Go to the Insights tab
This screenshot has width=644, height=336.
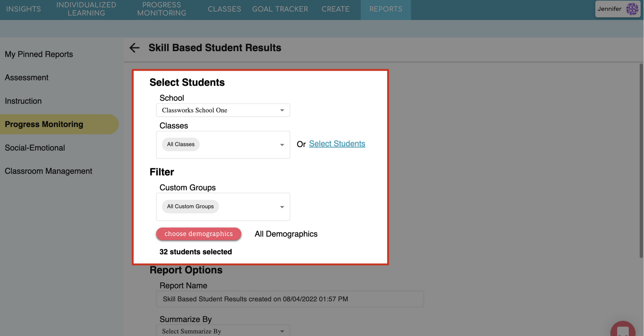[24, 9]
